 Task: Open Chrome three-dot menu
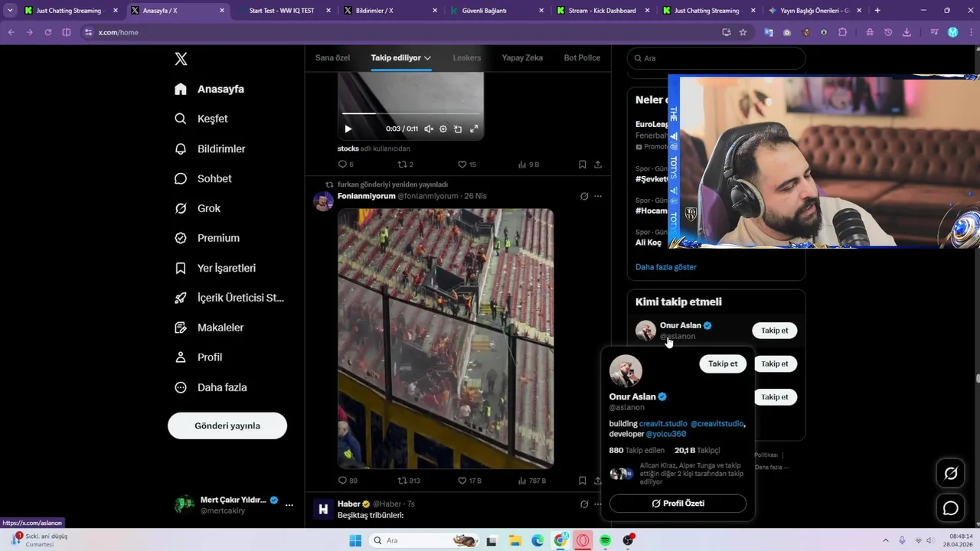click(969, 32)
